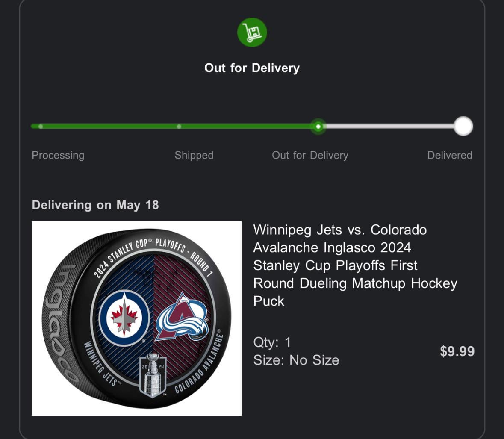Select the Shipped stage label
This screenshot has width=504, height=439.
tap(194, 155)
